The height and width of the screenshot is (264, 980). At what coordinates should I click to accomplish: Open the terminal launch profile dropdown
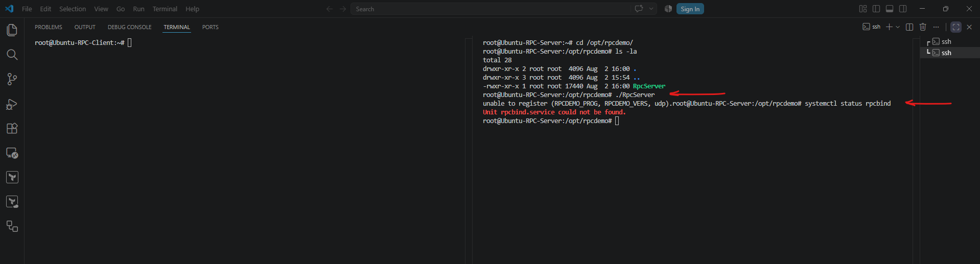(x=898, y=27)
